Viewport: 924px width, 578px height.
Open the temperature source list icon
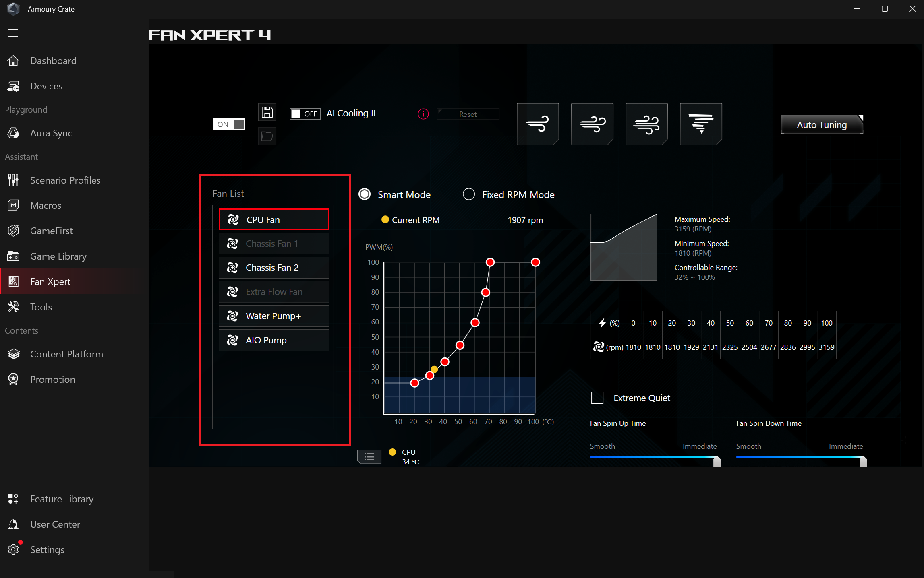tap(369, 456)
